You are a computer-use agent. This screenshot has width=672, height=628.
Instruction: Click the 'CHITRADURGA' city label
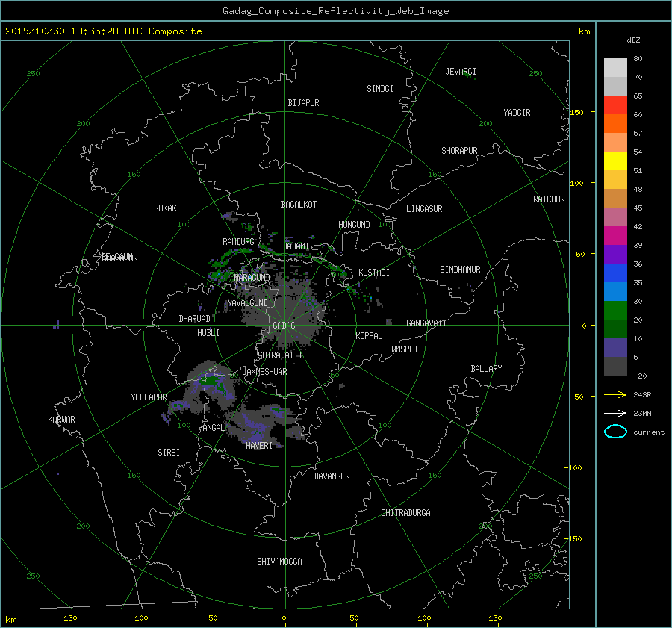point(405,513)
